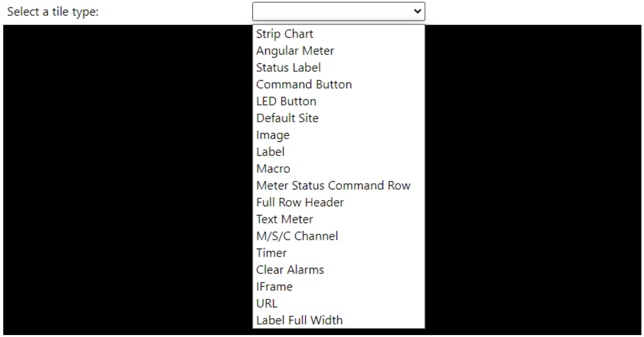Viewport: 644px width, 337px height.
Task: Pick the Image option
Action: click(x=273, y=135)
